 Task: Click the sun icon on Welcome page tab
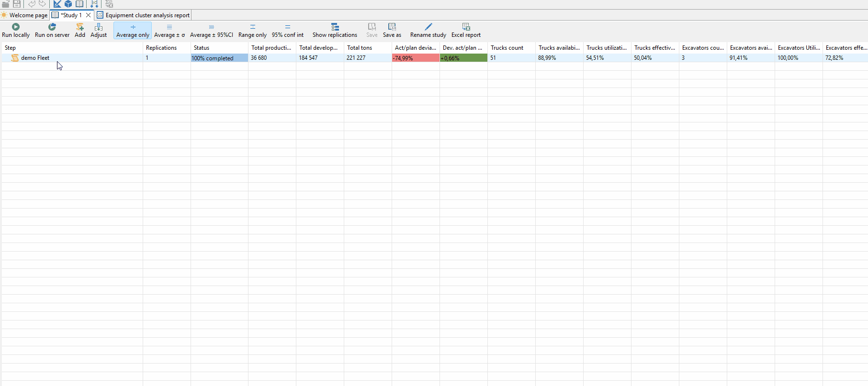click(4, 15)
